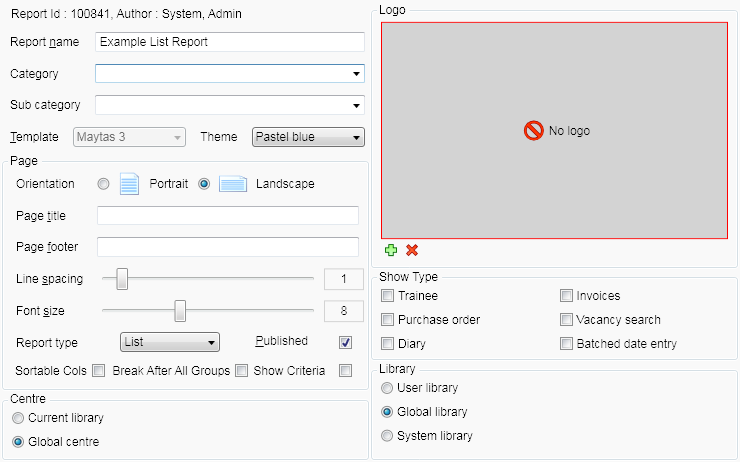Choose System library radio button

pyautogui.click(x=387, y=436)
